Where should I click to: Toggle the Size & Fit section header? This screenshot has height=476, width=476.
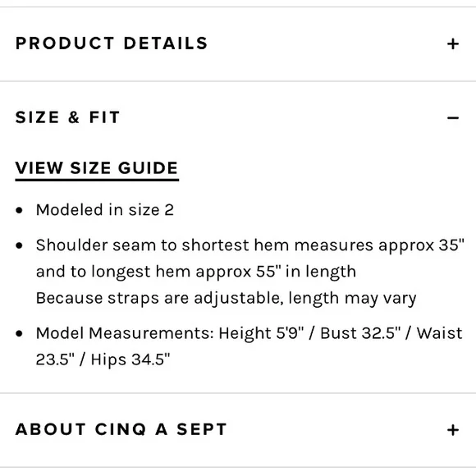238,117
